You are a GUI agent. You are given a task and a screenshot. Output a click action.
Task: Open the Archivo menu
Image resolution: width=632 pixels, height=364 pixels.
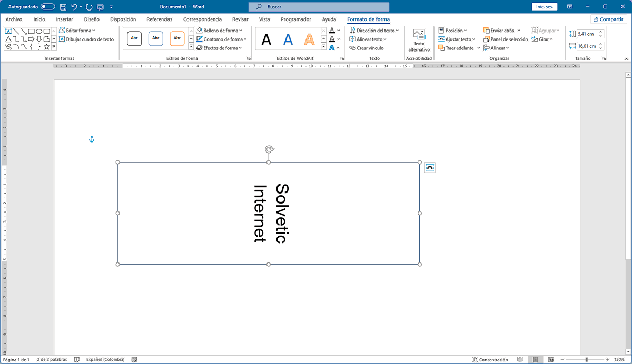14,19
